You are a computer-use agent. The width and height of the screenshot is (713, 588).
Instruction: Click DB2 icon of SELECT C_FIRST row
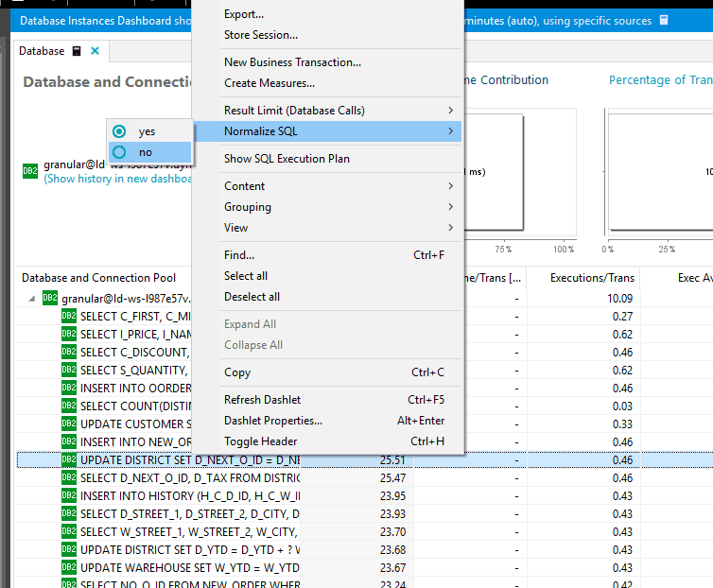69,316
